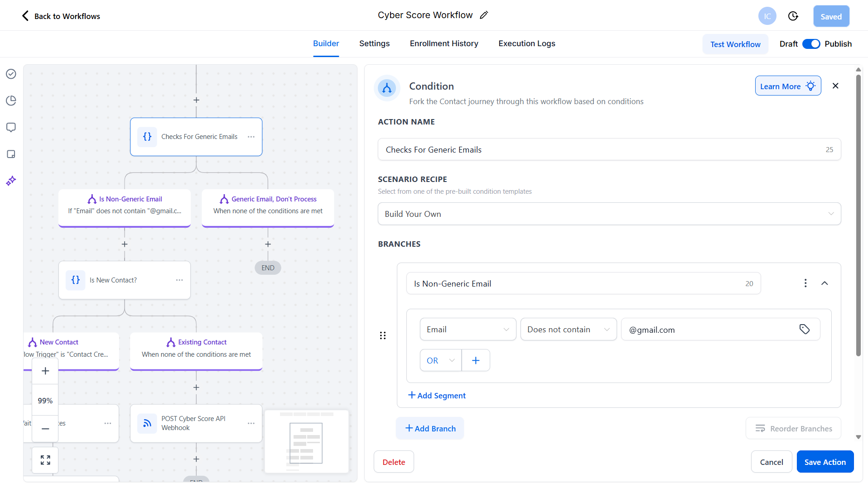The width and height of the screenshot is (868, 488).
Task: Click the Cancel button
Action: tap(772, 462)
